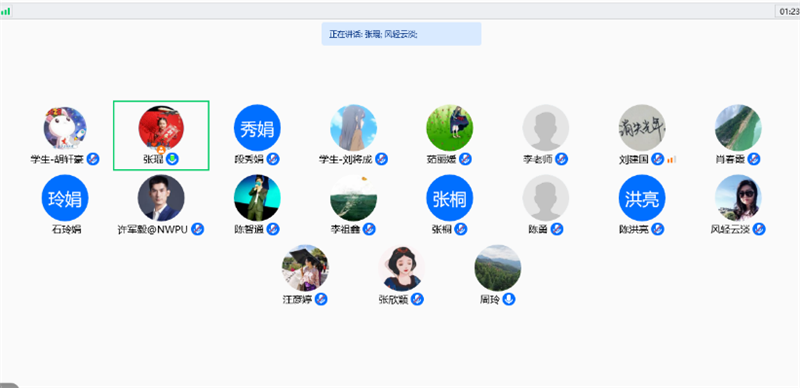The image size is (800, 388).
Task: Select the woman with sunglasses avatar
Action: [x=738, y=198]
